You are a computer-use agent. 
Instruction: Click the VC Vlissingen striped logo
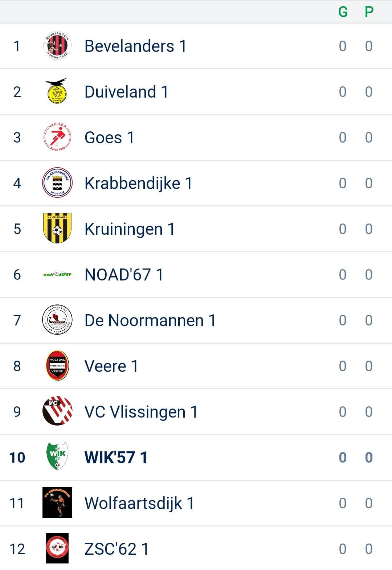[57, 411]
